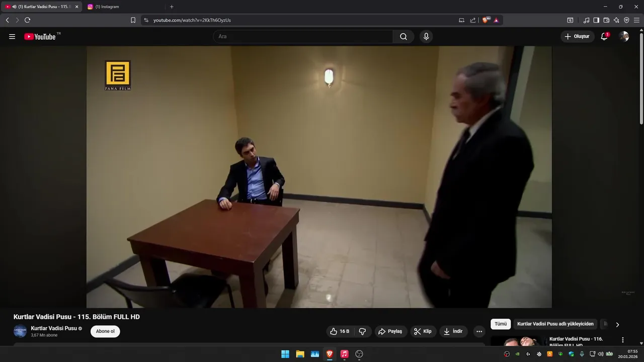View site information icon before URL
The image size is (644, 362).
146,20
